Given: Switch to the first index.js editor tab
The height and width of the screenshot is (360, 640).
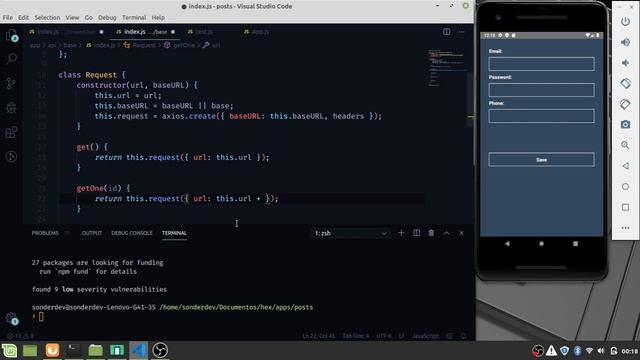Looking at the screenshot, I should coord(67,32).
